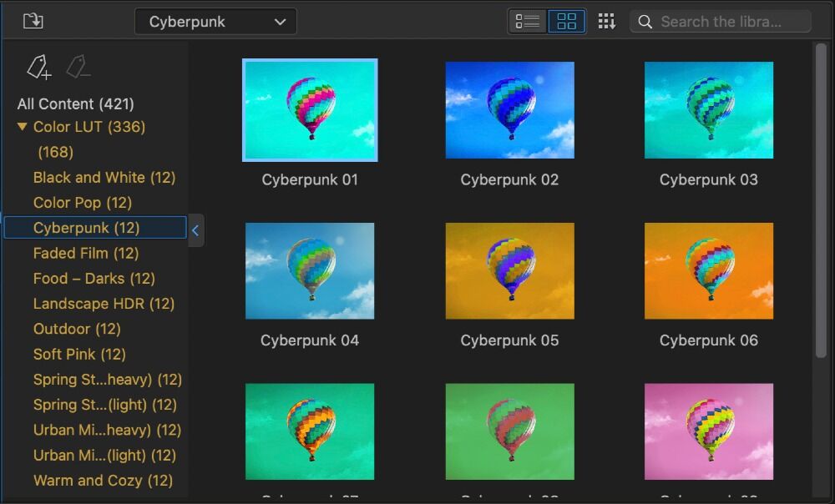Choose the Cyberpunk 04 thumbnail
Image resolution: width=835 pixels, height=504 pixels.
[x=309, y=270]
